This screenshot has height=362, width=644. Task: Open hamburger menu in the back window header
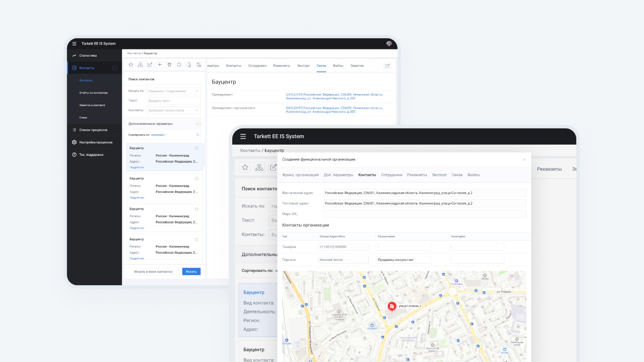point(74,44)
